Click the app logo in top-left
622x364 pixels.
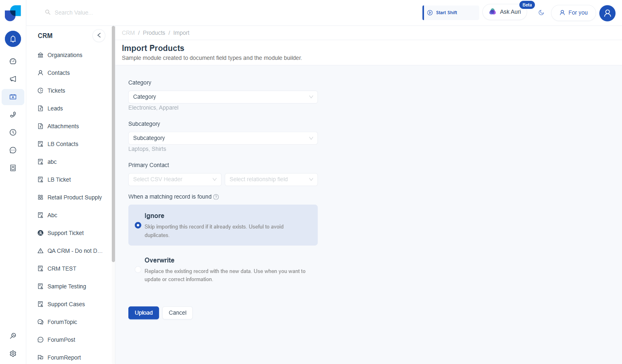13,13
